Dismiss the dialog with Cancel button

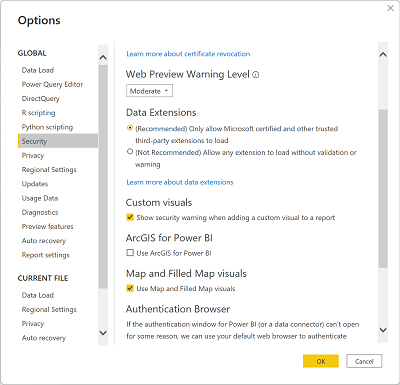[x=364, y=361]
